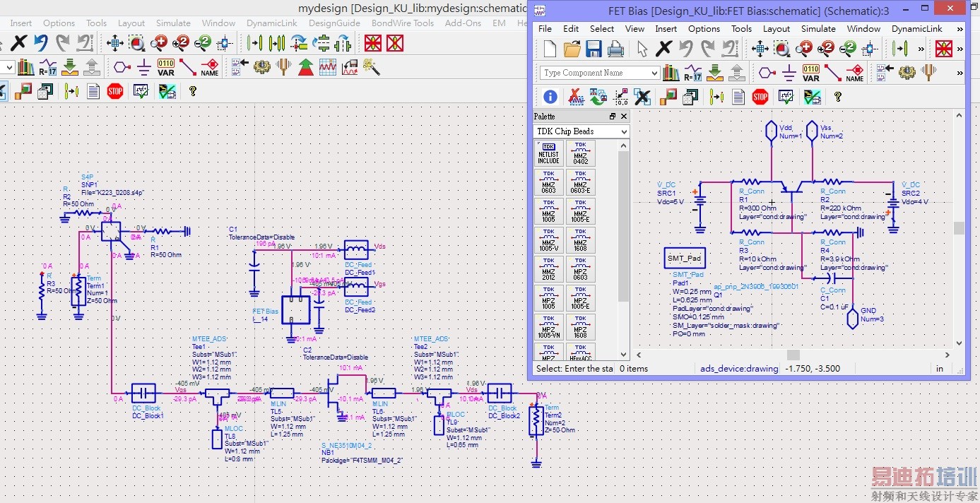Click the Simulate gear icon in mydesign toolbar
980x503 pixels.
coord(262,68)
